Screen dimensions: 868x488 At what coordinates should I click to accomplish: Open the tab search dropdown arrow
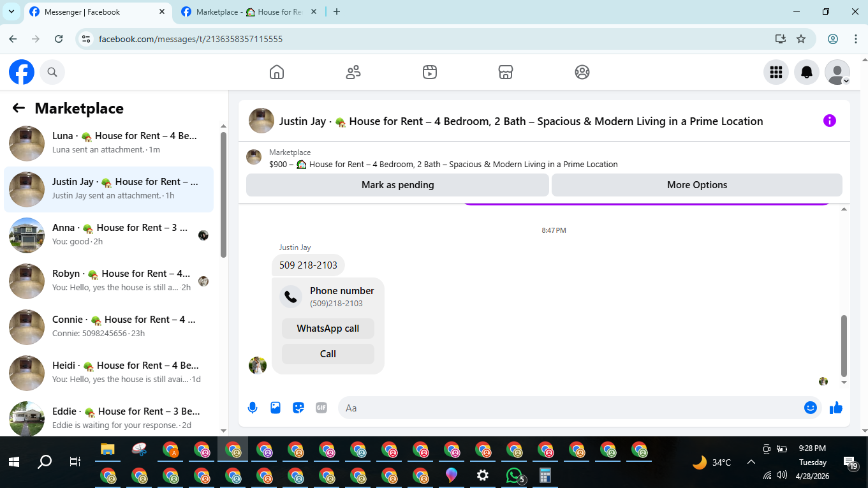point(11,11)
